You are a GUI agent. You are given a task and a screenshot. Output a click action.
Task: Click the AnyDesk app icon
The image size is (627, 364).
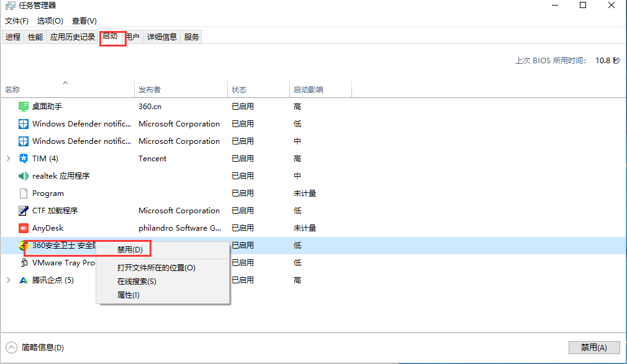(24, 228)
